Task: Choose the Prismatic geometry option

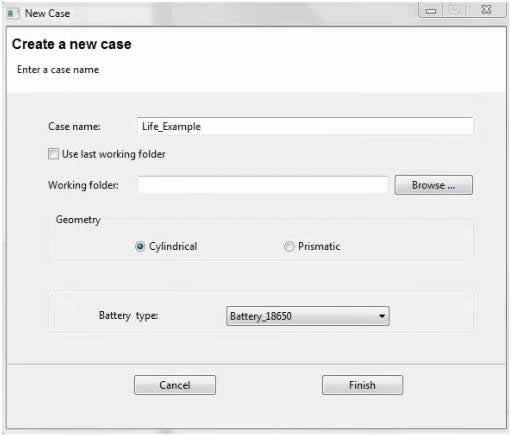Action: 289,246
